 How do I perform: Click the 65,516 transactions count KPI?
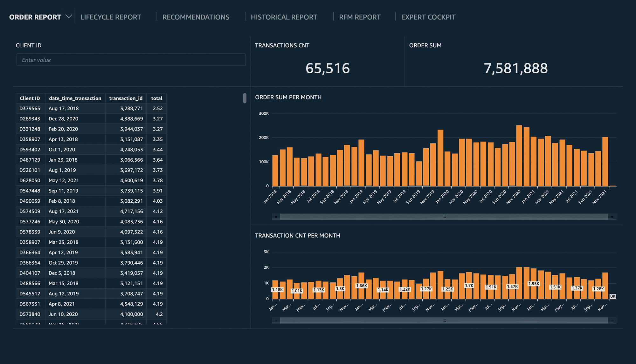[328, 69]
